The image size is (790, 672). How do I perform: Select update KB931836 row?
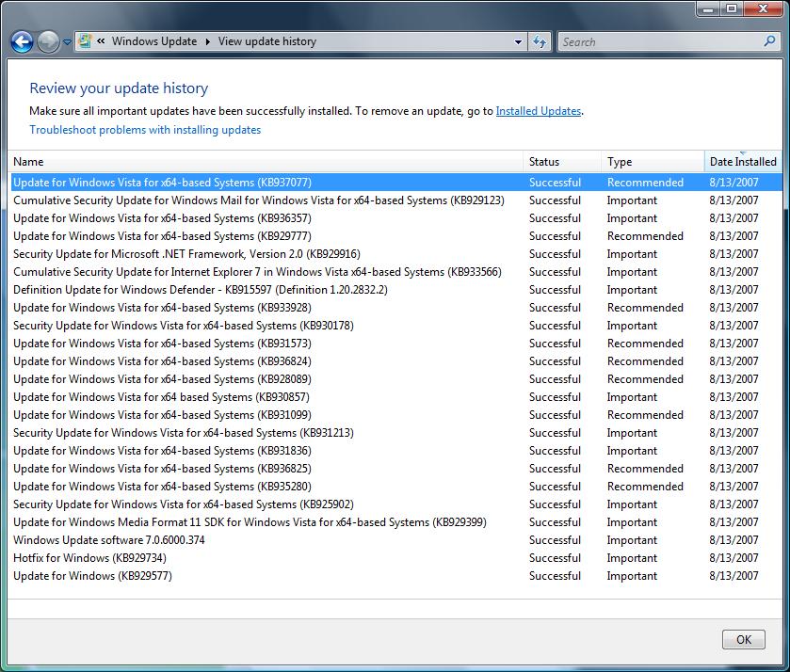pos(396,451)
